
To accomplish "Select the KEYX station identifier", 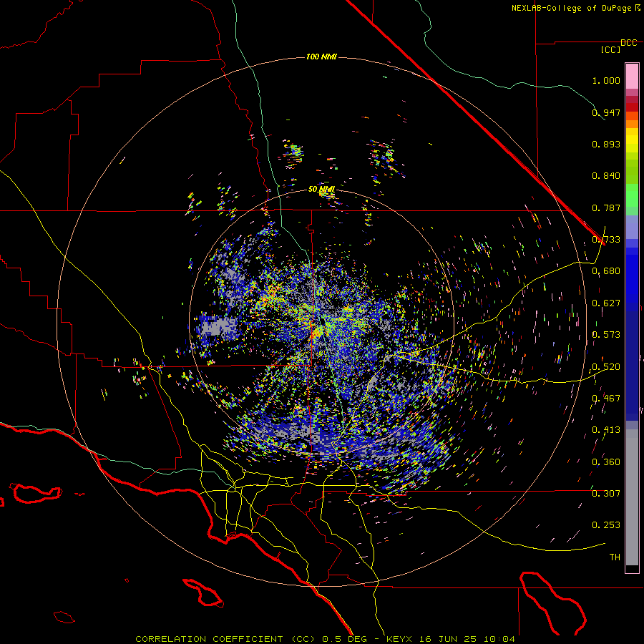I will pos(401,639).
